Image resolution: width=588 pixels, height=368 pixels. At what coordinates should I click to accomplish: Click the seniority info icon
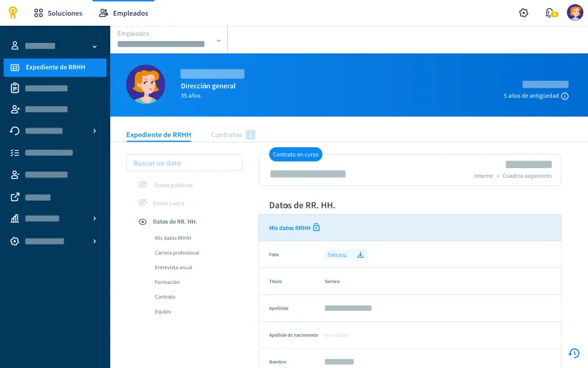tap(565, 96)
